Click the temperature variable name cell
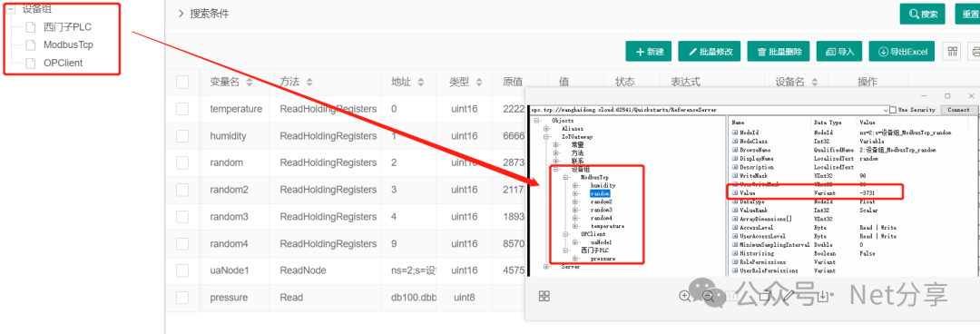Screen dimensions: 980x334 (x=236, y=109)
